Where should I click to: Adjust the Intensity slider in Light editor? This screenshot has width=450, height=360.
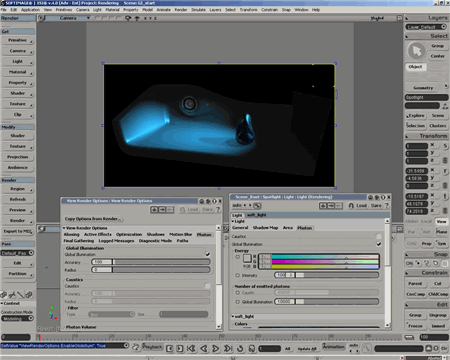point(327,275)
